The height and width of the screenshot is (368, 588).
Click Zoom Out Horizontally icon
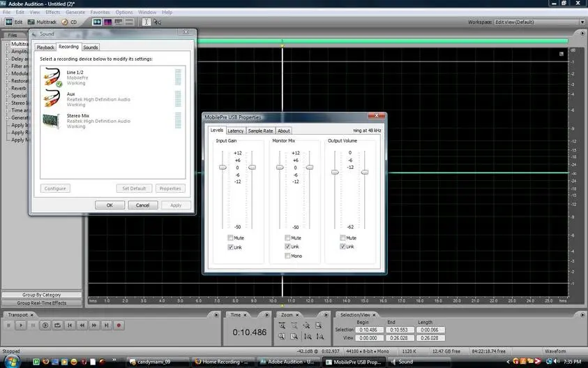coord(294,325)
